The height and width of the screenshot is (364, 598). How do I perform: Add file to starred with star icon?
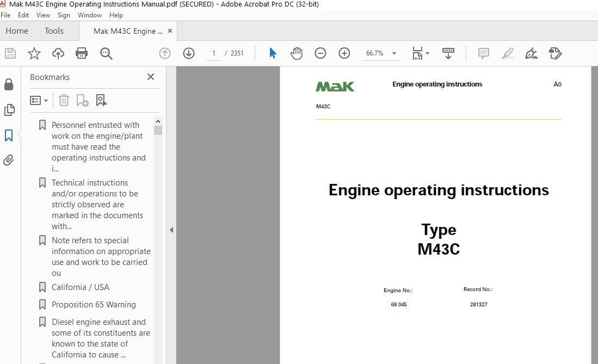34,53
